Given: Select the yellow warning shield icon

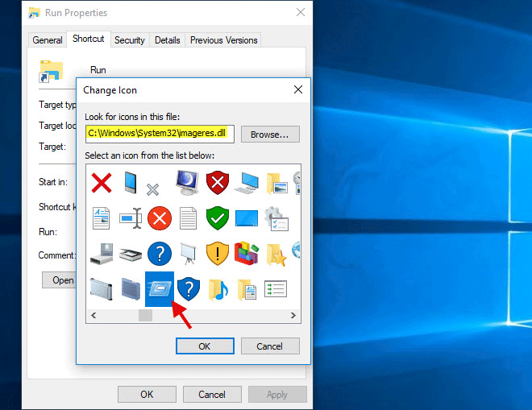Looking at the screenshot, I should pos(218,254).
